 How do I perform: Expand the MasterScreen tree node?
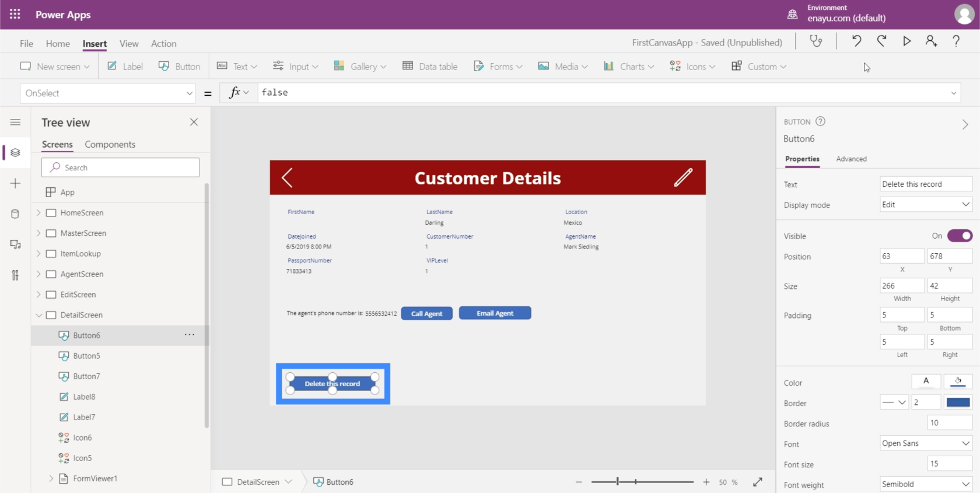(x=38, y=233)
